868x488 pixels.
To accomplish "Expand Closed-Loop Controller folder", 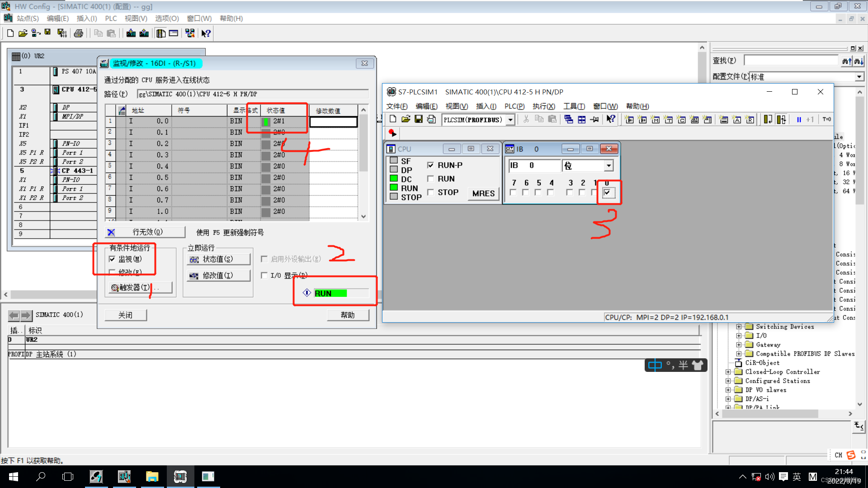I will coord(728,372).
